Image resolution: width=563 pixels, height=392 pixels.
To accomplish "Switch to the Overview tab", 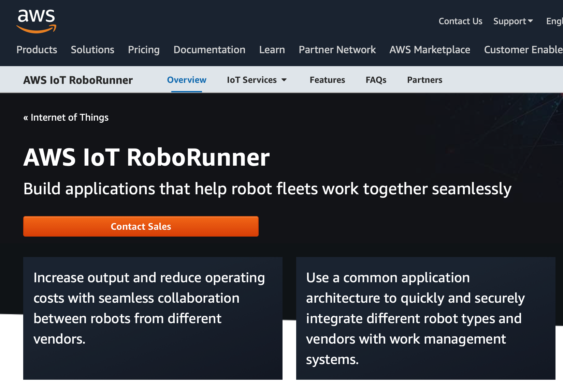I will (187, 80).
